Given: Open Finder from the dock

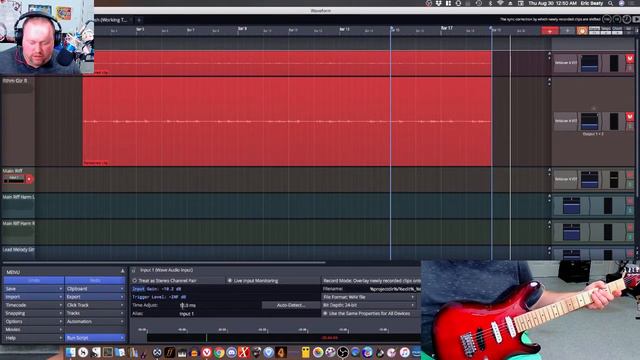Looking at the screenshot, I should tap(71, 352).
